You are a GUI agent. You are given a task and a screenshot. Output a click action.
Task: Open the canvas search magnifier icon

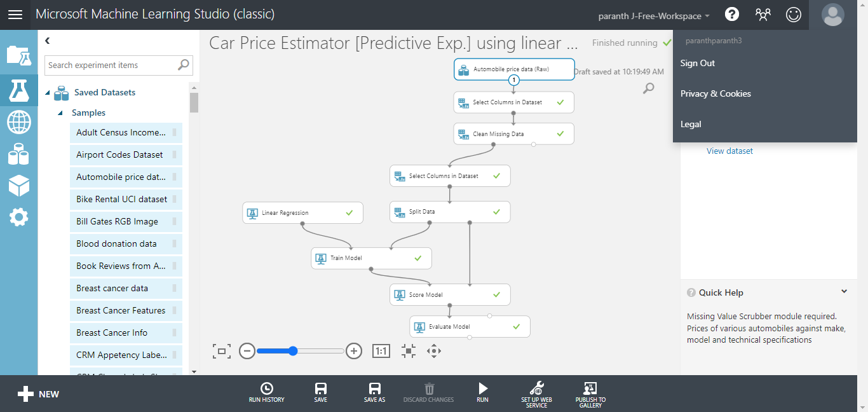(648, 88)
